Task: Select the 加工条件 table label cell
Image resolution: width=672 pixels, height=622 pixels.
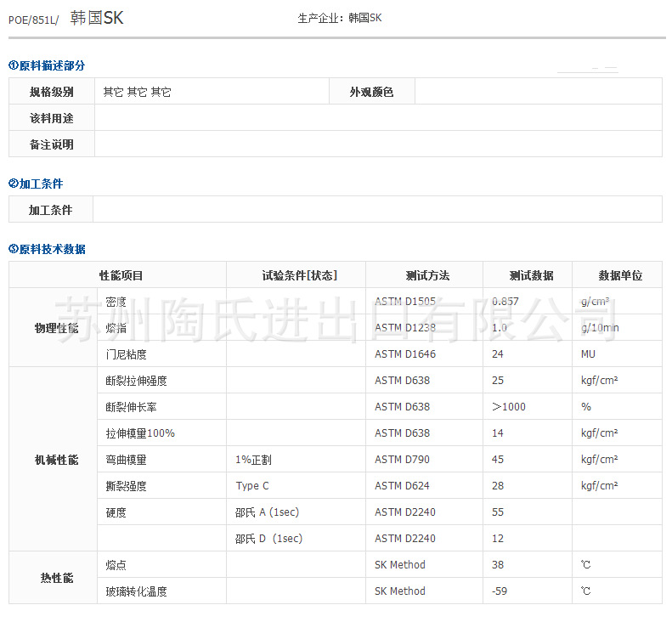Action: pos(51,210)
